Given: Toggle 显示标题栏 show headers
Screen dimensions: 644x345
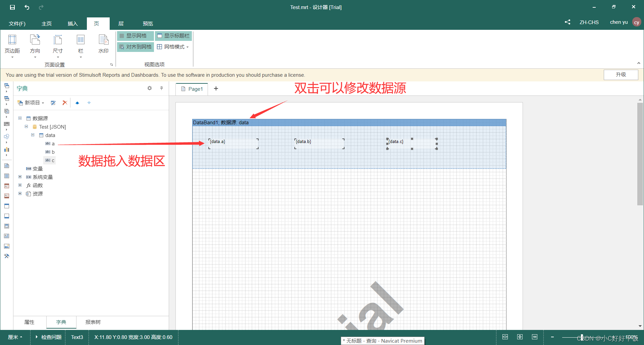Looking at the screenshot, I should tap(173, 36).
